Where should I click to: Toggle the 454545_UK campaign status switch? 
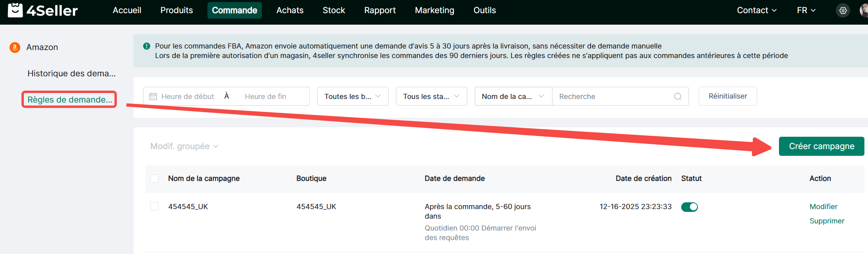click(689, 207)
